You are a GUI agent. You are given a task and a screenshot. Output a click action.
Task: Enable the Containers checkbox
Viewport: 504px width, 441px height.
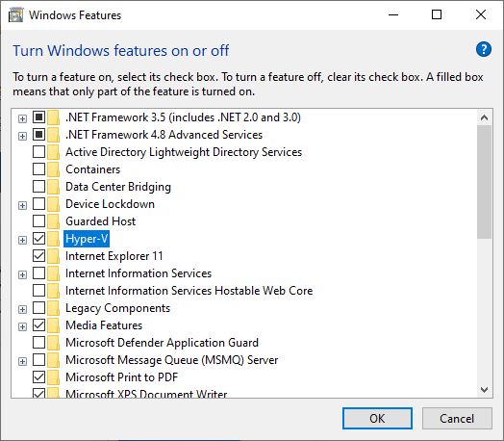tap(38, 169)
